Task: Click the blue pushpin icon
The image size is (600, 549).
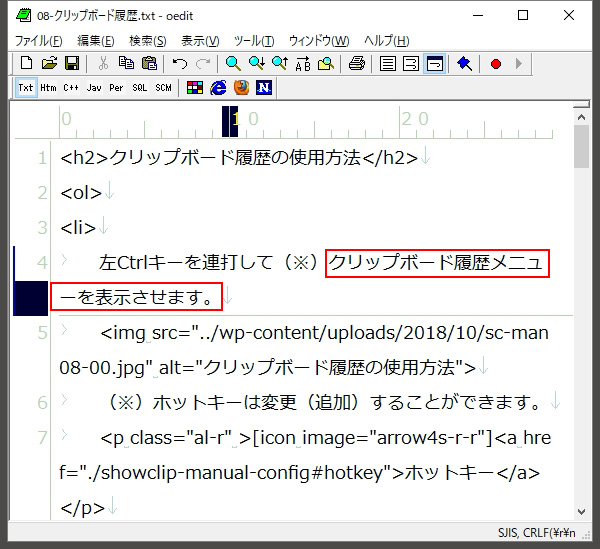Action: [x=465, y=64]
